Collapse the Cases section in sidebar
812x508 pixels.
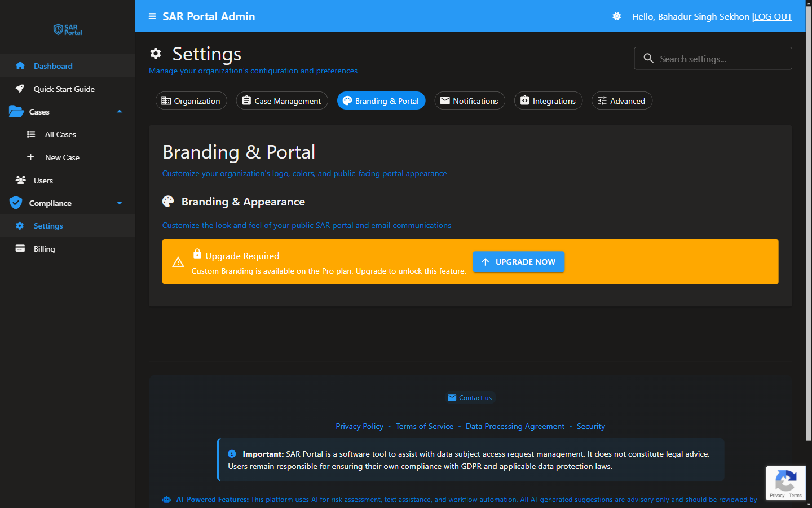click(x=119, y=112)
